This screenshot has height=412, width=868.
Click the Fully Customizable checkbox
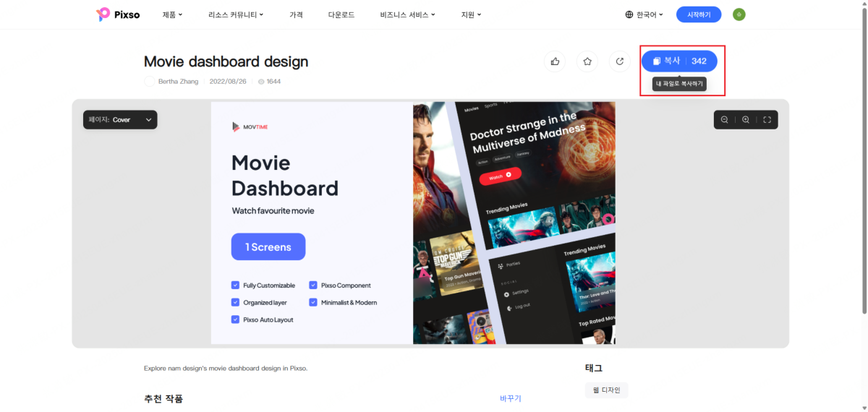235,286
